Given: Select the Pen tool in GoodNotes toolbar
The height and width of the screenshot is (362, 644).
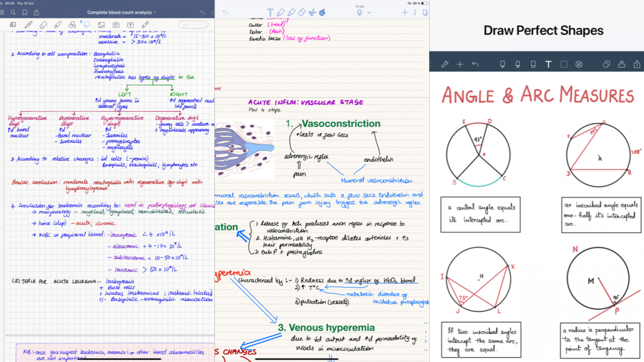Looking at the screenshot, I should (x=29, y=25).
